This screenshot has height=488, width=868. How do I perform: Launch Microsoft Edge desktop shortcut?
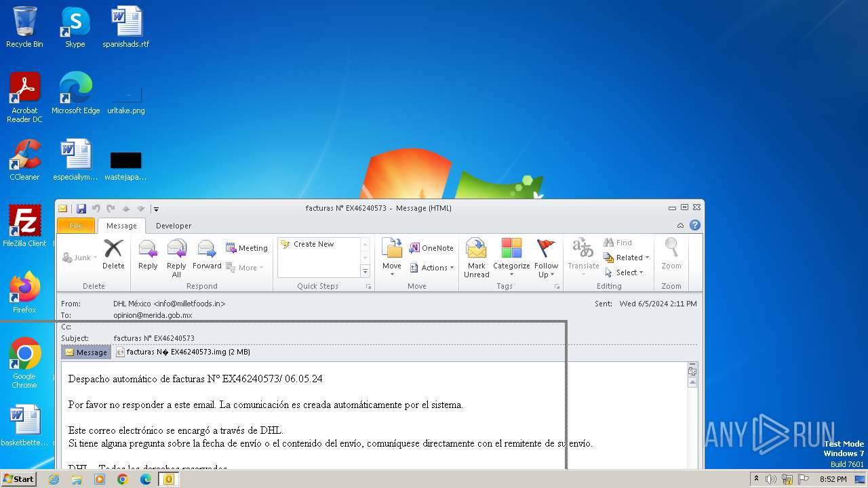[75, 94]
